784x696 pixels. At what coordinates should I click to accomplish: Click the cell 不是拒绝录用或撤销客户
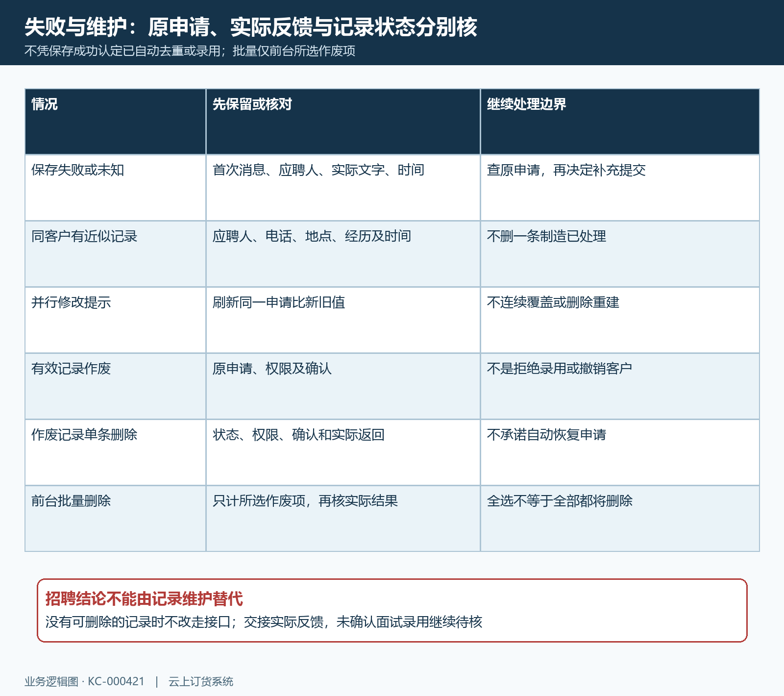coord(620,386)
